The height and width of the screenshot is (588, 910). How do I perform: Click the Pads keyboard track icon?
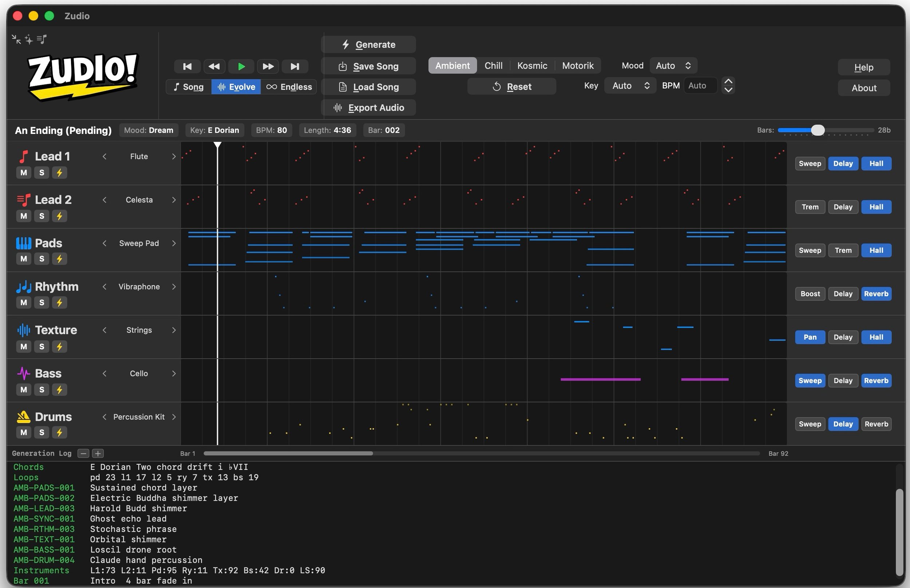(x=23, y=243)
